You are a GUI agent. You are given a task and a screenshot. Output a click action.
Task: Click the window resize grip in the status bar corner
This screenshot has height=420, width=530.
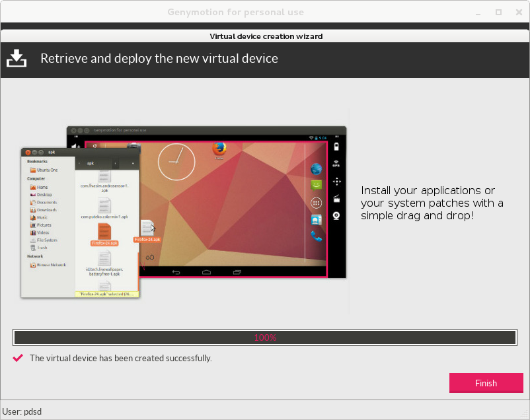point(525,414)
